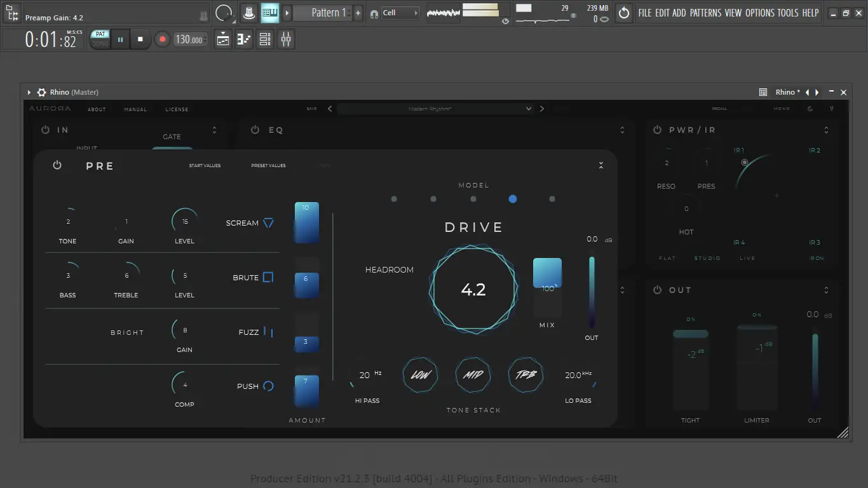
Task: Click PRESET VALUES in PRE panel
Action: pyautogui.click(x=268, y=166)
